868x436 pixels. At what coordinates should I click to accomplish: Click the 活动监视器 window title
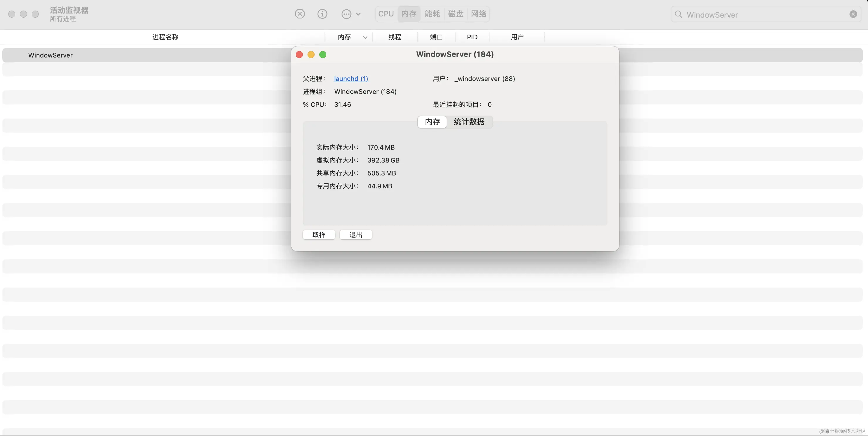69,10
